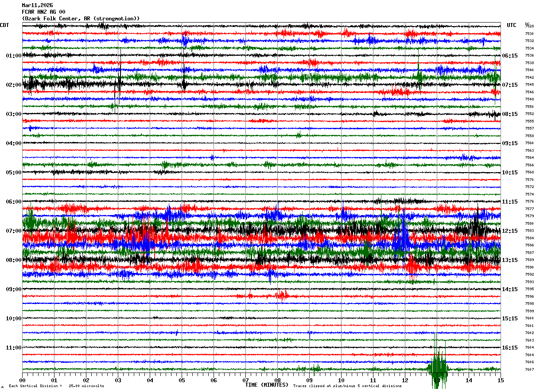The width and height of the screenshot is (536, 392).
Task: Click the "13" minute axis tick label
Action: [x=437, y=380]
